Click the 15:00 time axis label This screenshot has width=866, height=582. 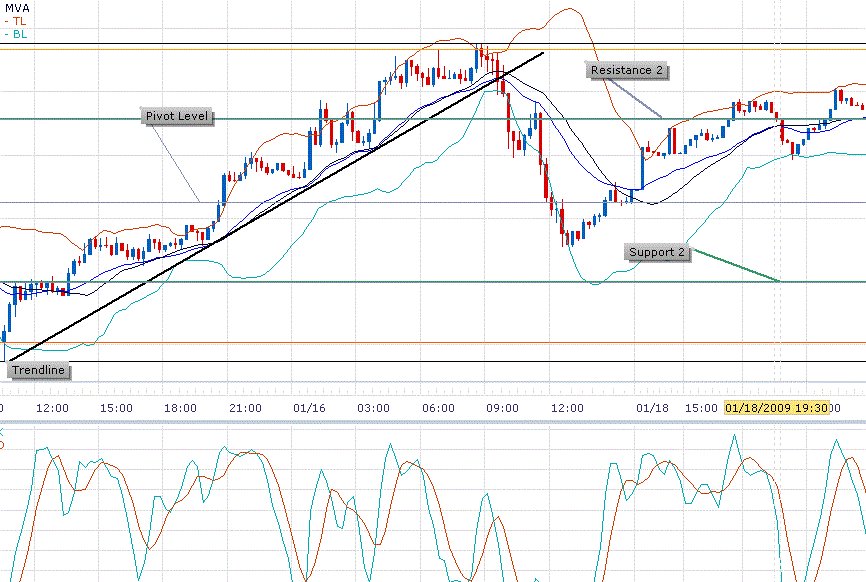(117, 408)
